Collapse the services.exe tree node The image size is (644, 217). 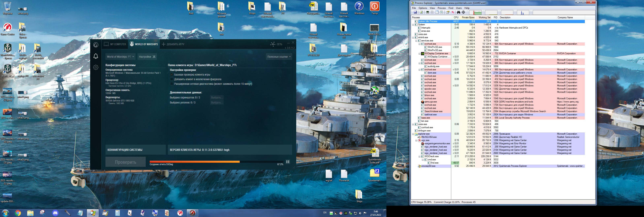pos(416,41)
